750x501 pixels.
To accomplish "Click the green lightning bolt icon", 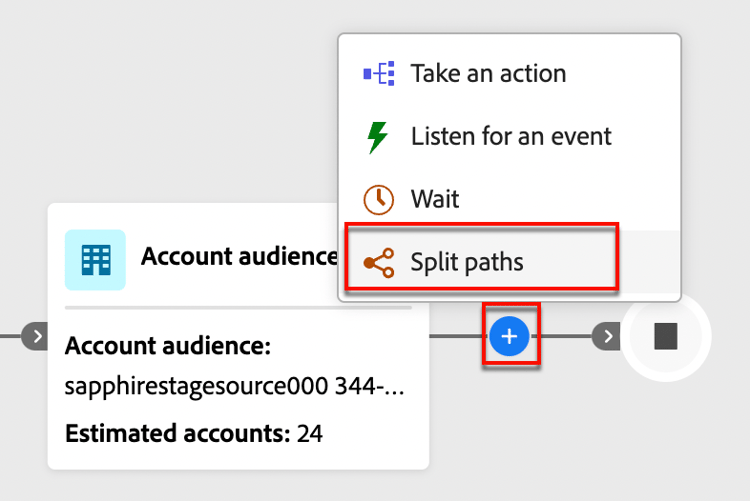I will pos(377,136).
